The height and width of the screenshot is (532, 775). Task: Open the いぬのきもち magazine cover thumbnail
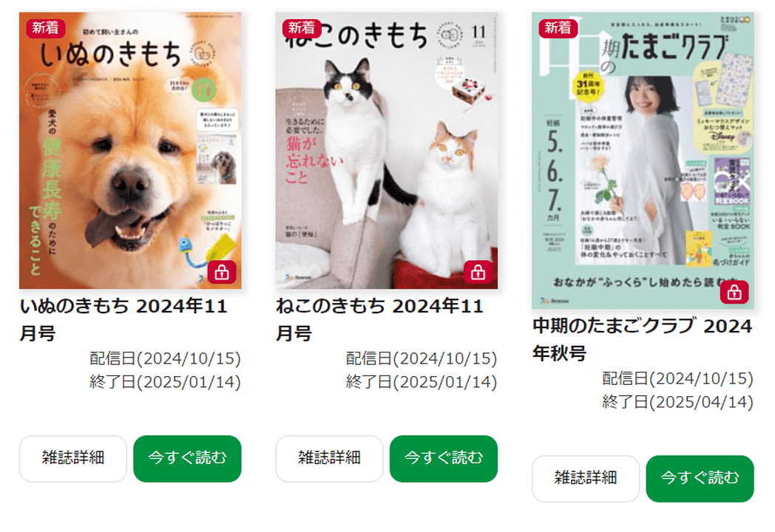coord(130,151)
